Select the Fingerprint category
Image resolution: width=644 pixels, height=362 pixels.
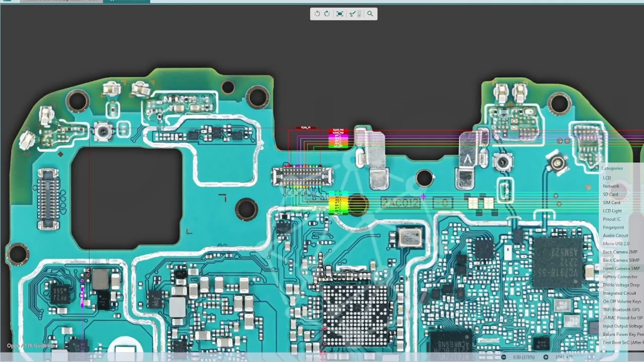click(x=613, y=227)
